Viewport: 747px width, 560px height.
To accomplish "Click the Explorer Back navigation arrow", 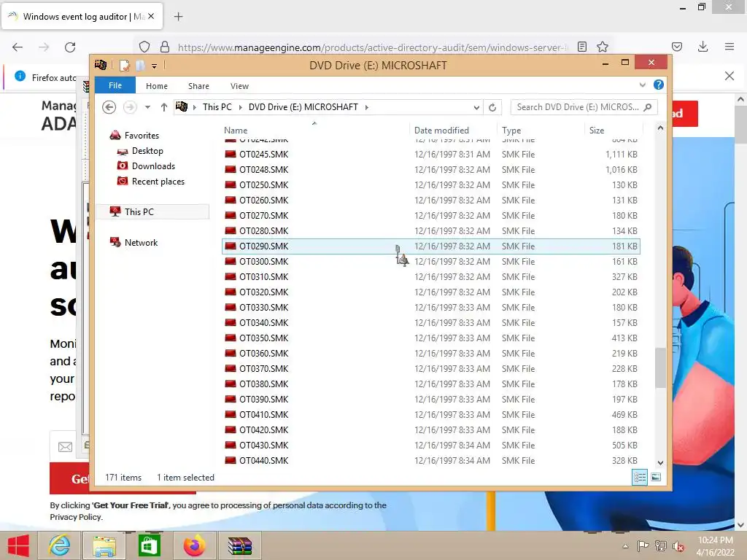I will pyautogui.click(x=109, y=107).
